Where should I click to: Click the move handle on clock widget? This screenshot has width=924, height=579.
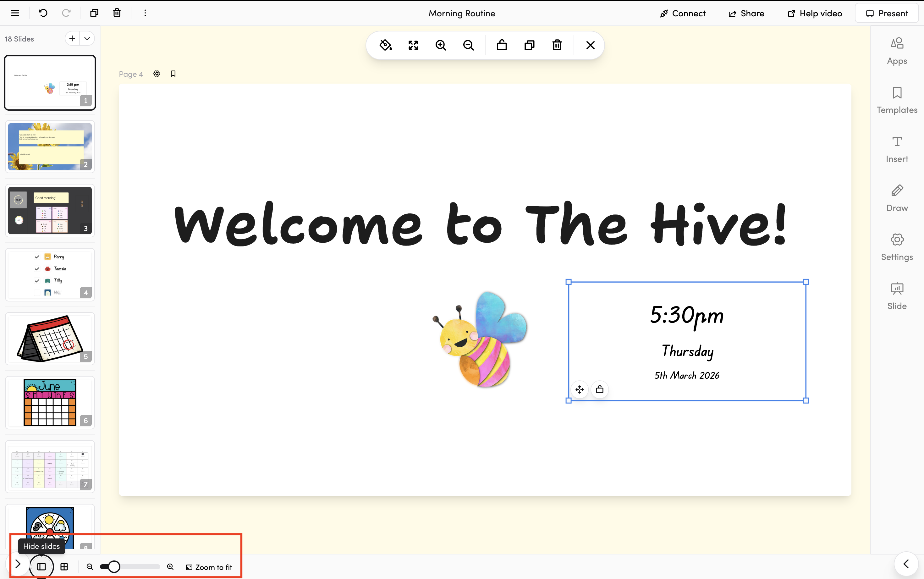coord(580,389)
